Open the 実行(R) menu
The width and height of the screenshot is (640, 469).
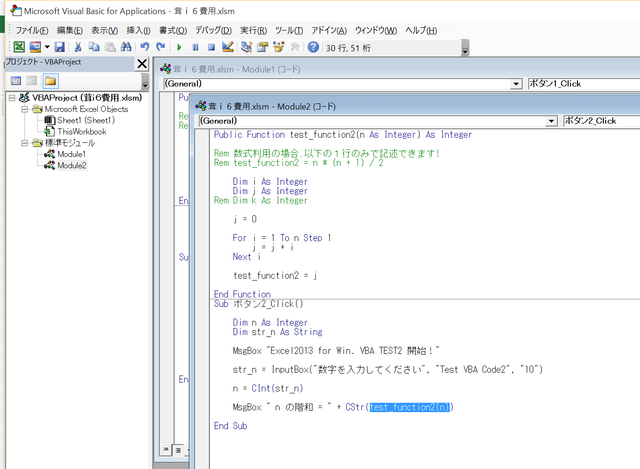coord(253,30)
